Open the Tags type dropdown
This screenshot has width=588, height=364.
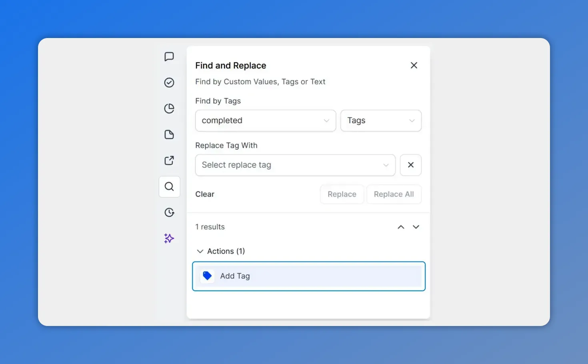380,120
